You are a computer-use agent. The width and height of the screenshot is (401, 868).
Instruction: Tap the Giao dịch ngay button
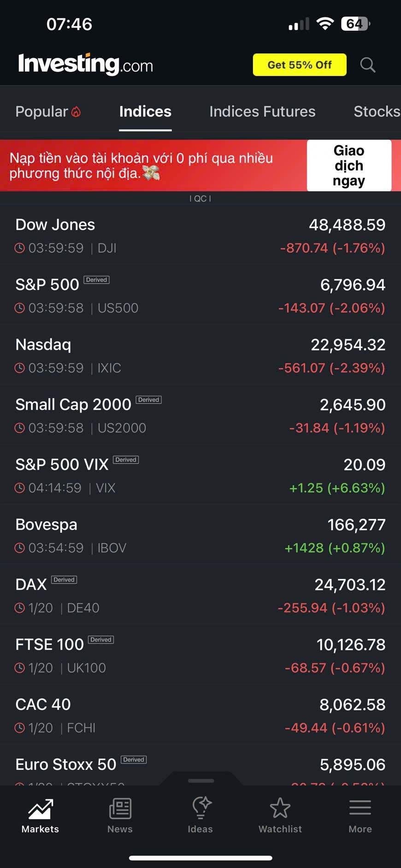tap(349, 165)
